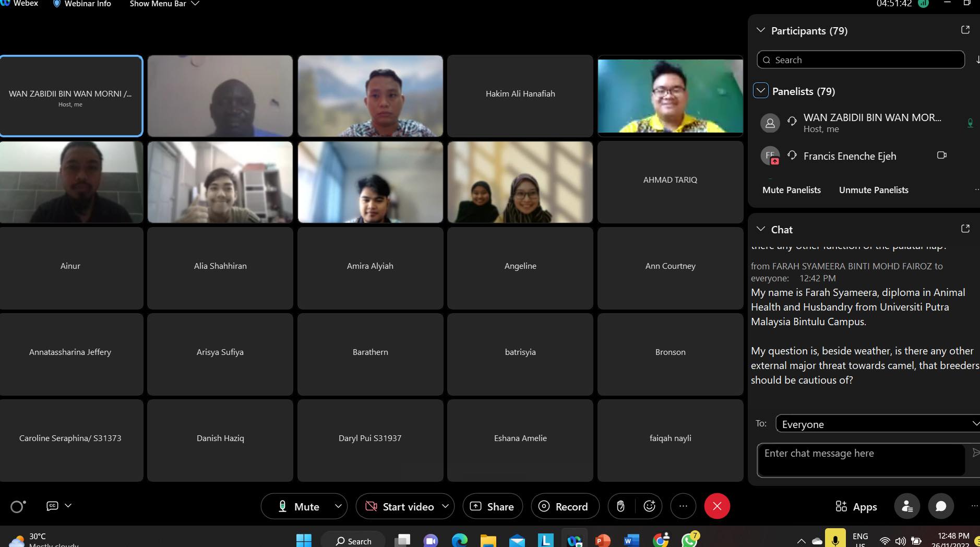Open Task View from the taskbar

[x=402, y=541]
